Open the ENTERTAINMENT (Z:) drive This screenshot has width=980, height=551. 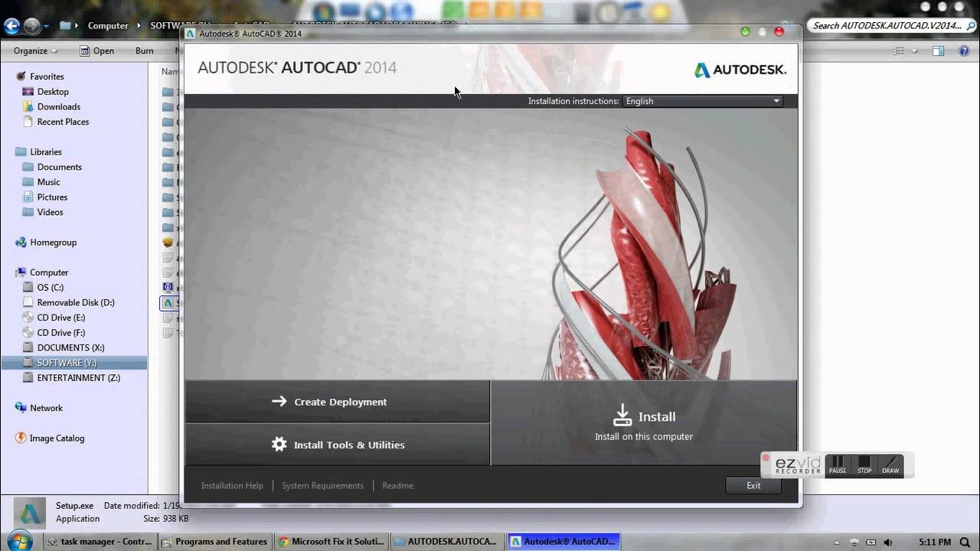pyautogui.click(x=79, y=378)
